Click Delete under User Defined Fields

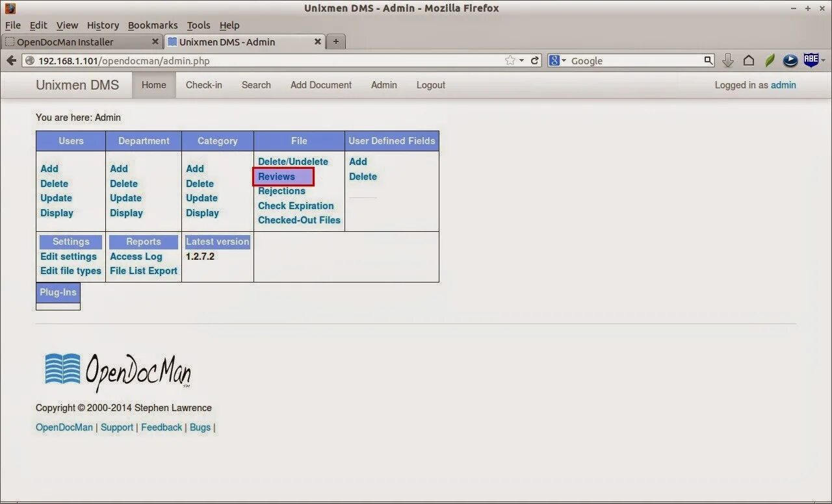coord(363,177)
